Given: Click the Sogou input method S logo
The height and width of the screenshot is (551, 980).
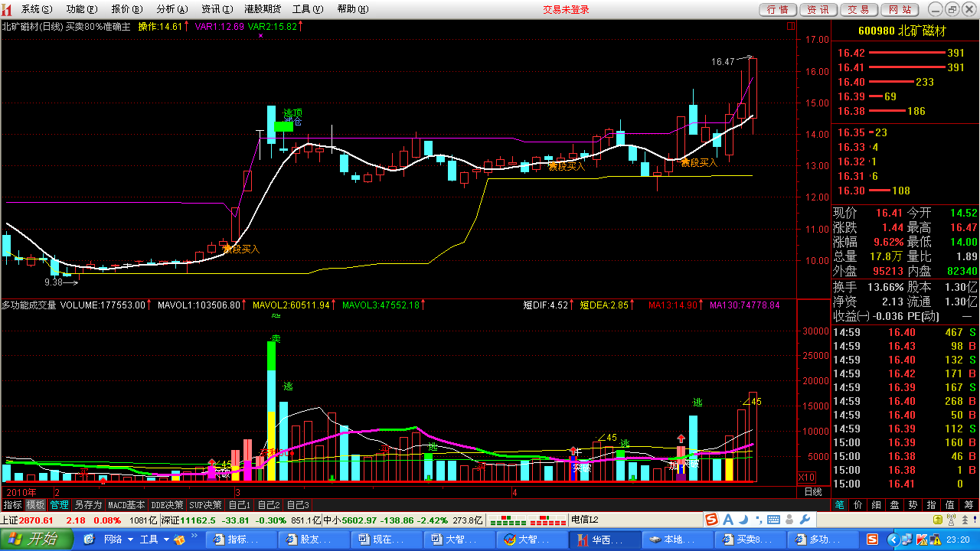Looking at the screenshot, I should [x=712, y=520].
